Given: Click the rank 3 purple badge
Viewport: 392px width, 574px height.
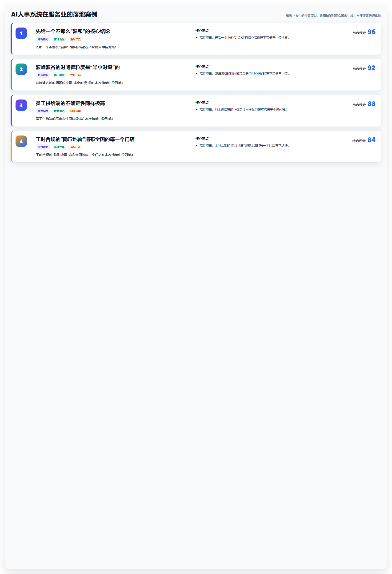Looking at the screenshot, I should point(21,105).
